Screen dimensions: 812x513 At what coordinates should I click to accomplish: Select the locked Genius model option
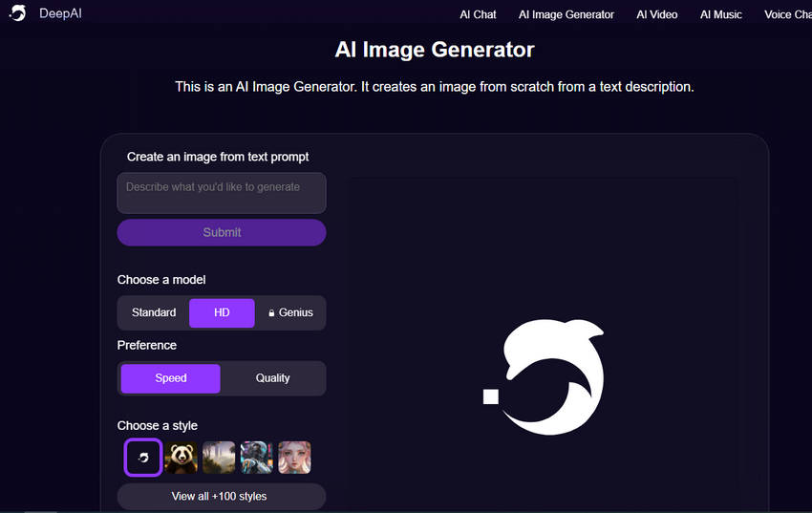tap(290, 312)
